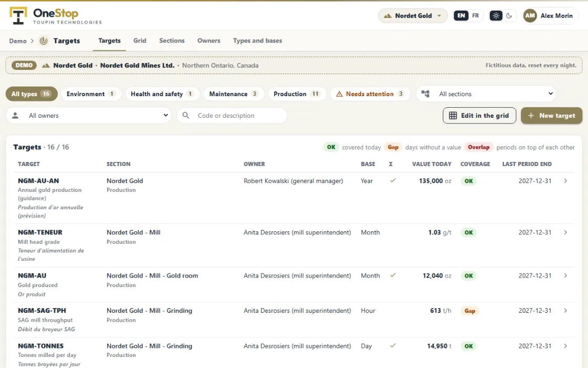Screen dimensions: 588x368
Task: Open the Types and bases tab
Action: click(258, 40)
